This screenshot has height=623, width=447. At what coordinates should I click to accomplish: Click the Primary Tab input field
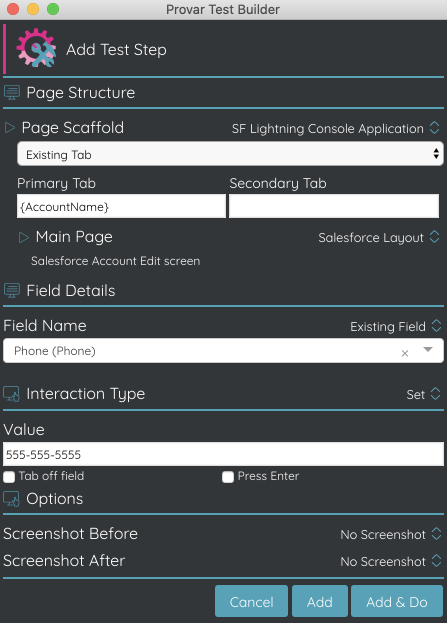(121, 206)
